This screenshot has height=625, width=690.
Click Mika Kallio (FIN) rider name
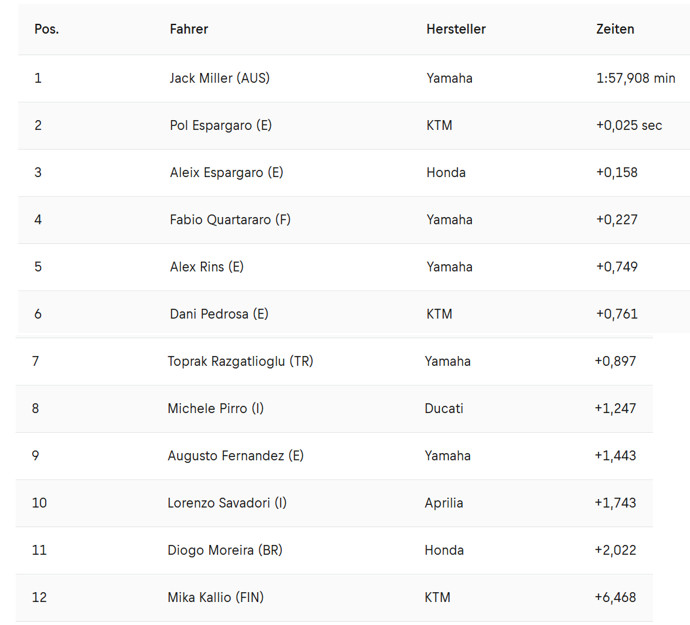[x=215, y=597]
